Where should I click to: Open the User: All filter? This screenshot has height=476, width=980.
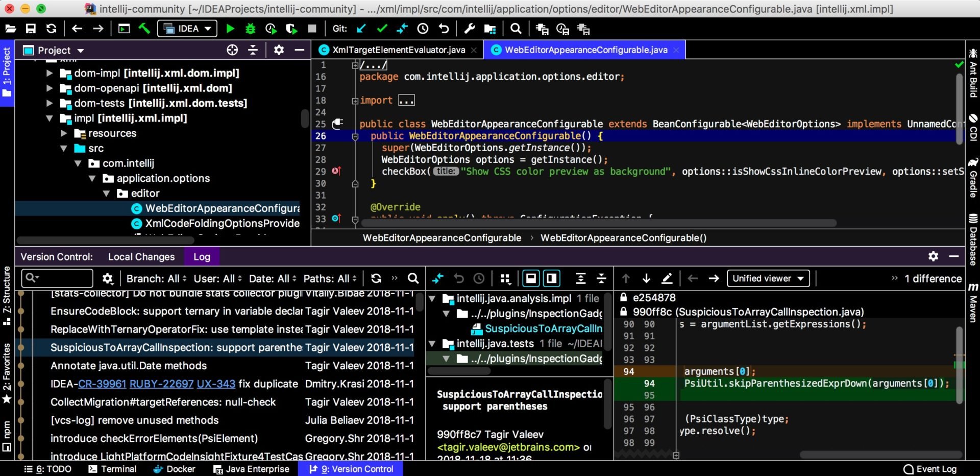(217, 278)
